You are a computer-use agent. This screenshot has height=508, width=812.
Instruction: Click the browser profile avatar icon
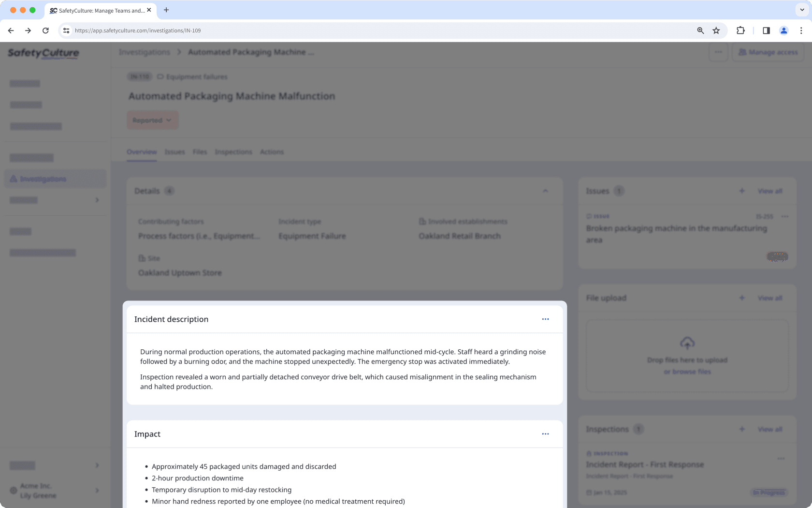(x=784, y=30)
